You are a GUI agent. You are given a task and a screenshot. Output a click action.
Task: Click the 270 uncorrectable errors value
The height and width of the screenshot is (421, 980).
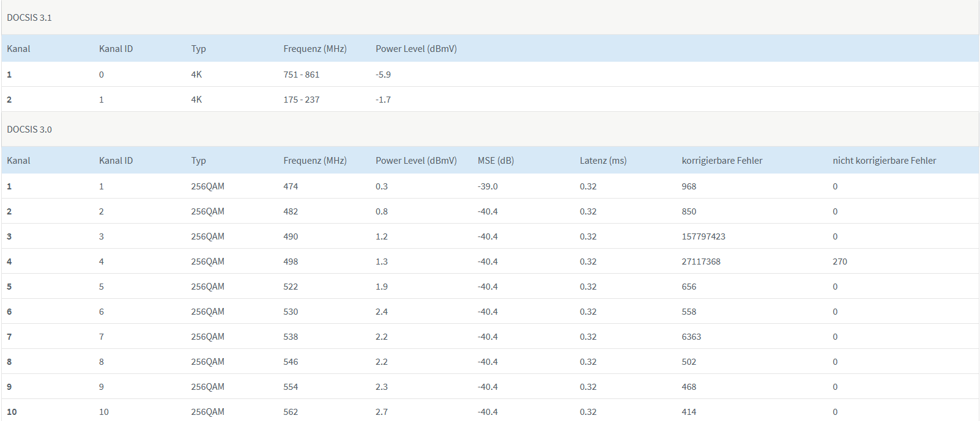[840, 262]
